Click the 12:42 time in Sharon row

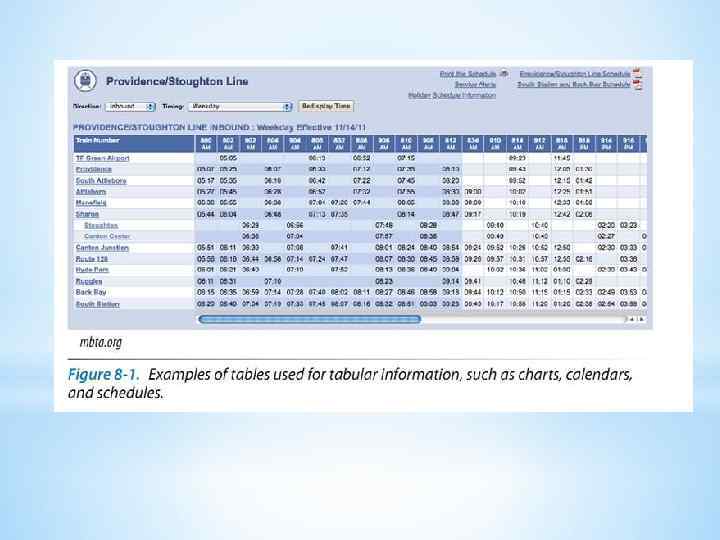tap(562, 214)
